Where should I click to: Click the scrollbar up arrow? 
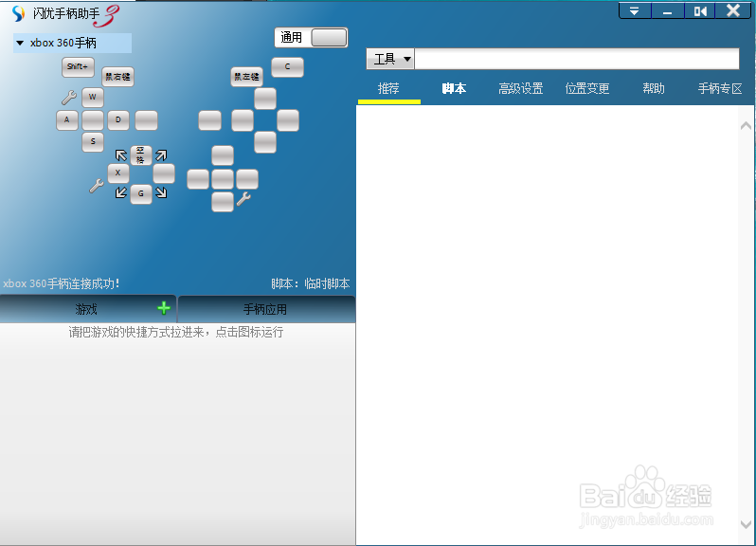(x=746, y=126)
